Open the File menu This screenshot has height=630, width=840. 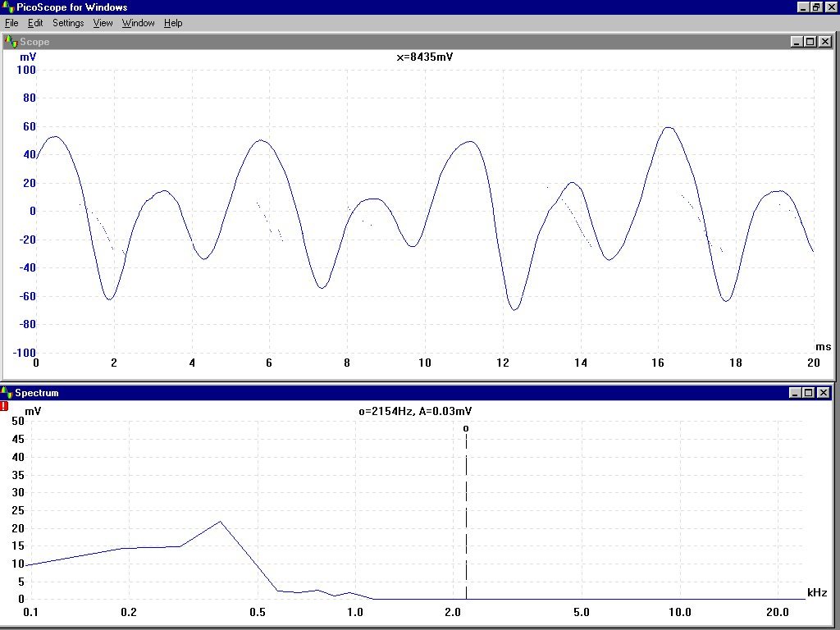11,23
